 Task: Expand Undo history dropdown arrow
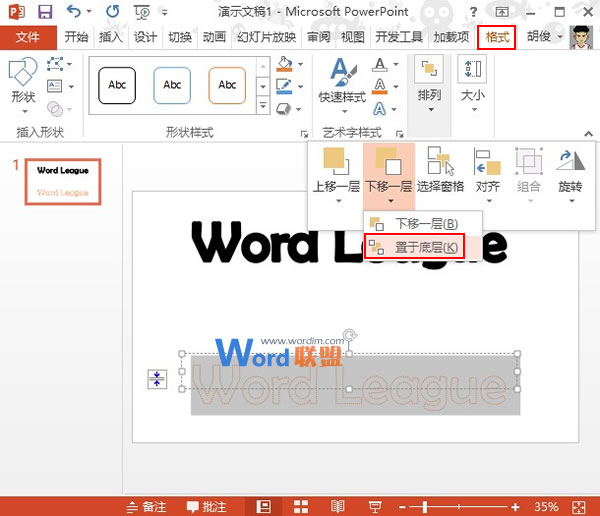click(x=89, y=11)
